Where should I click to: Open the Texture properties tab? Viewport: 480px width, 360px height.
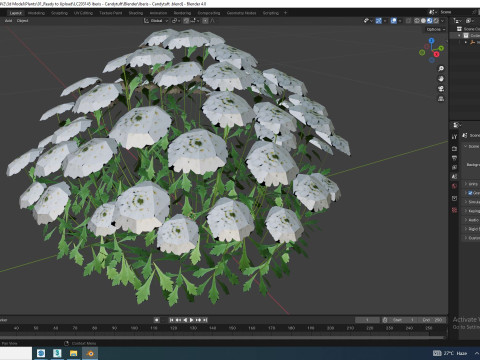454,210
